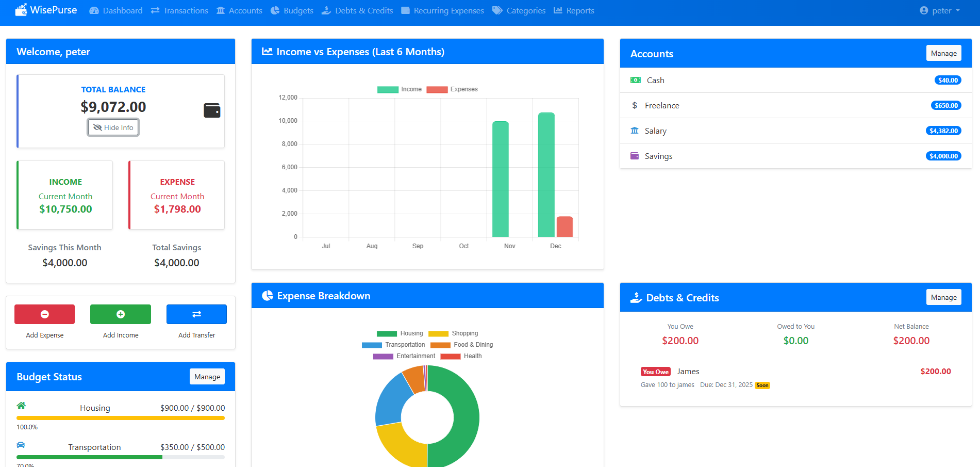980x467 pixels.
Task: Click the car icon beside Transportation budget
Action: [x=21, y=445]
